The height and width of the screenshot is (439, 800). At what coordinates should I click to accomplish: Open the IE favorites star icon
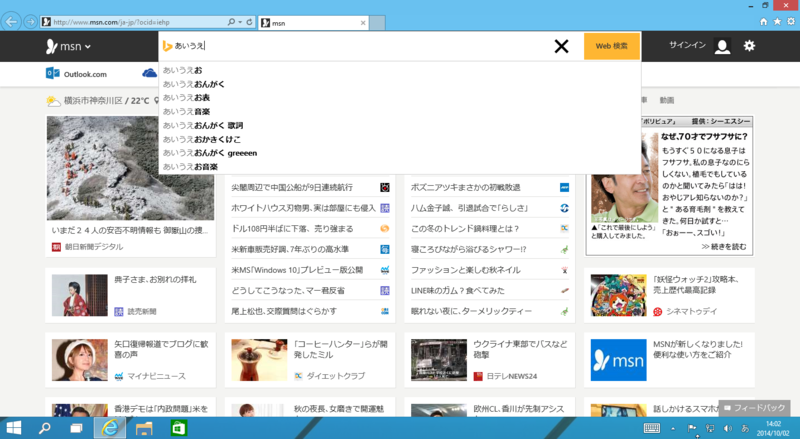pyautogui.click(x=777, y=21)
